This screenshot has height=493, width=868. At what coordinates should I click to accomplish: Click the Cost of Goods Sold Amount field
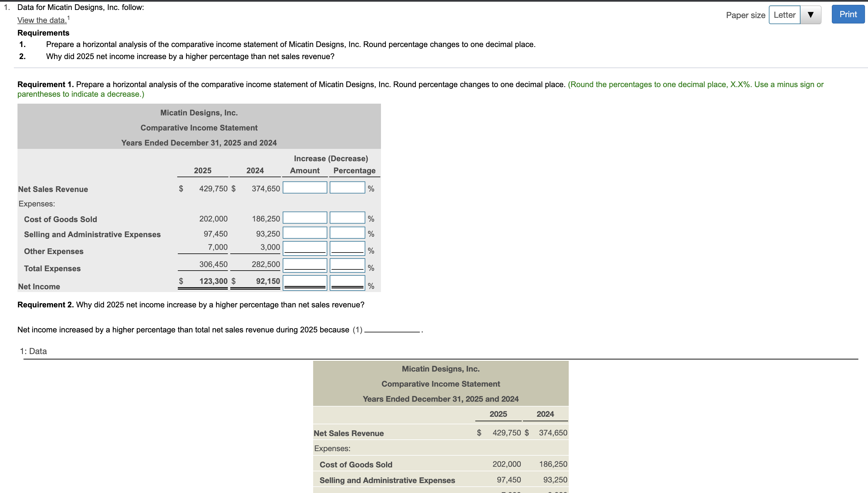[x=304, y=217]
